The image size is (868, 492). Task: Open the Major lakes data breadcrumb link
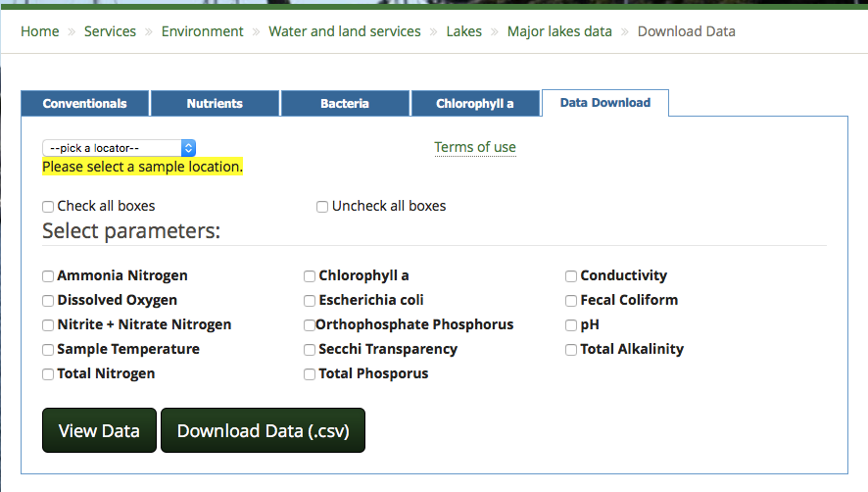[559, 31]
